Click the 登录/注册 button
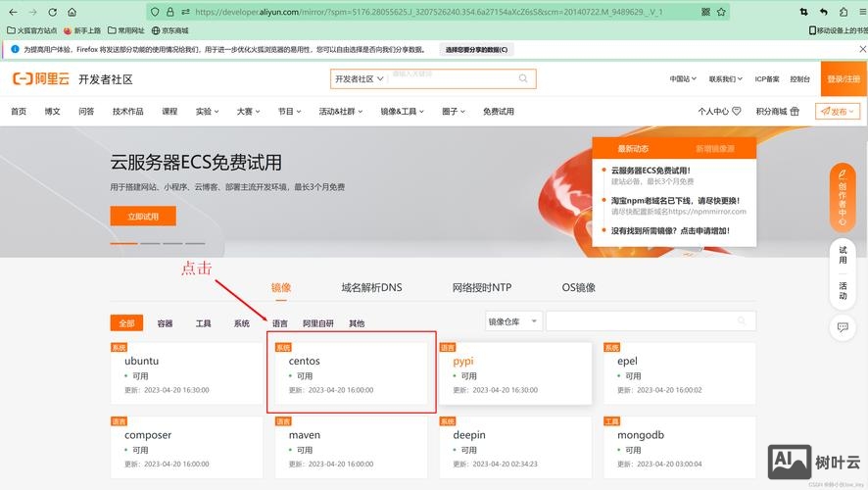The width and height of the screenshot is (868, 490). point(844,78)
